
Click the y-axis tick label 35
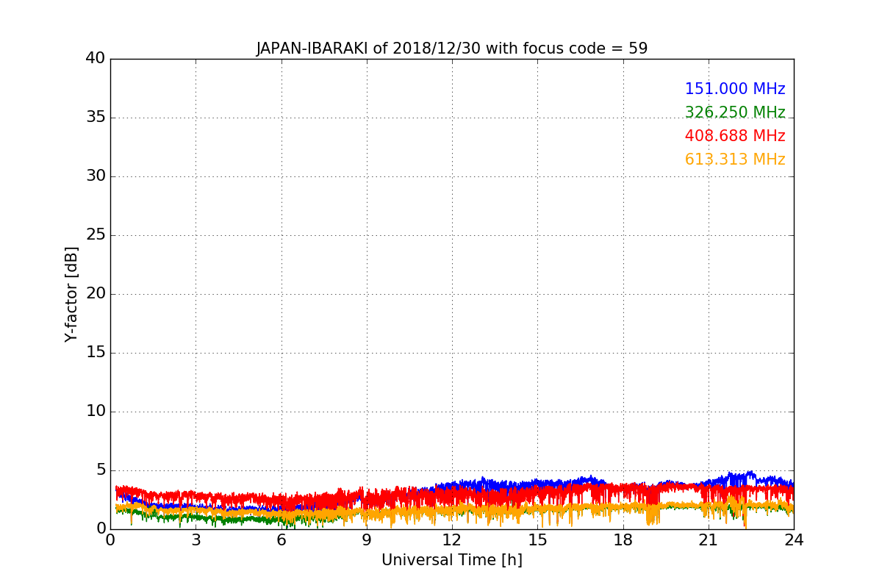pos(96,117)
